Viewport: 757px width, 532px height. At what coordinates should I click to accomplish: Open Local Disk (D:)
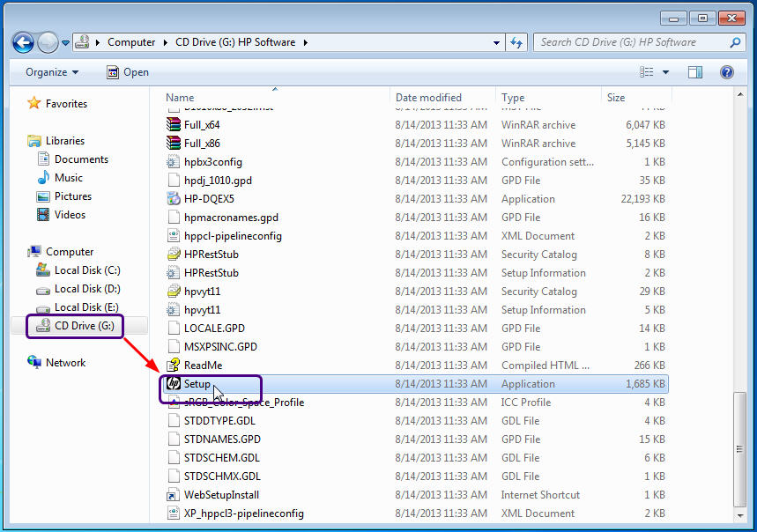coord(78,289)
